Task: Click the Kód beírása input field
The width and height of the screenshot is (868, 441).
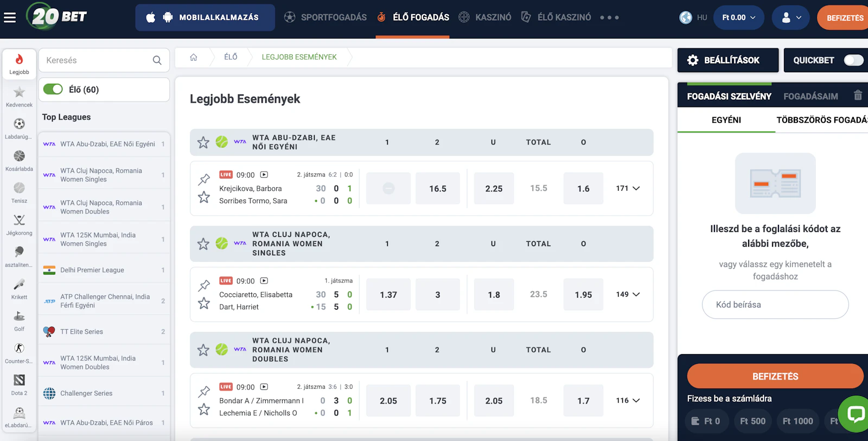Action: (x=775, y=305)
